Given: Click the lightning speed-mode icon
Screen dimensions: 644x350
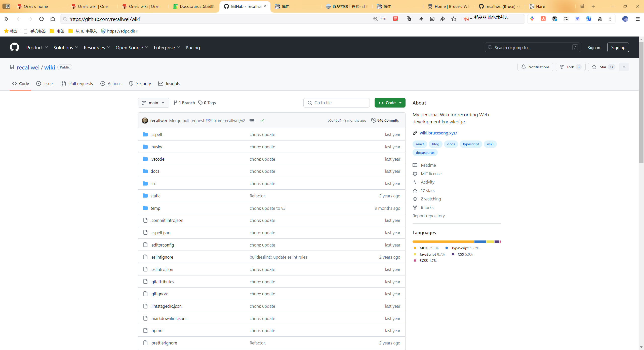Looking at the screenshot, I should (x=421, y=19).
